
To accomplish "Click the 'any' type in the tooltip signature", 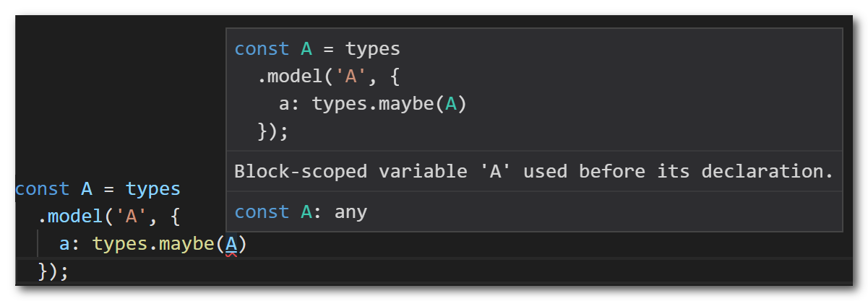I will coord(351,212).
